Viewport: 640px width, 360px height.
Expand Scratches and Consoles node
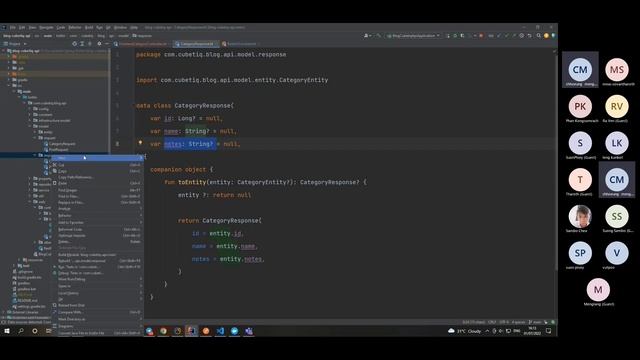click(4, 318)
